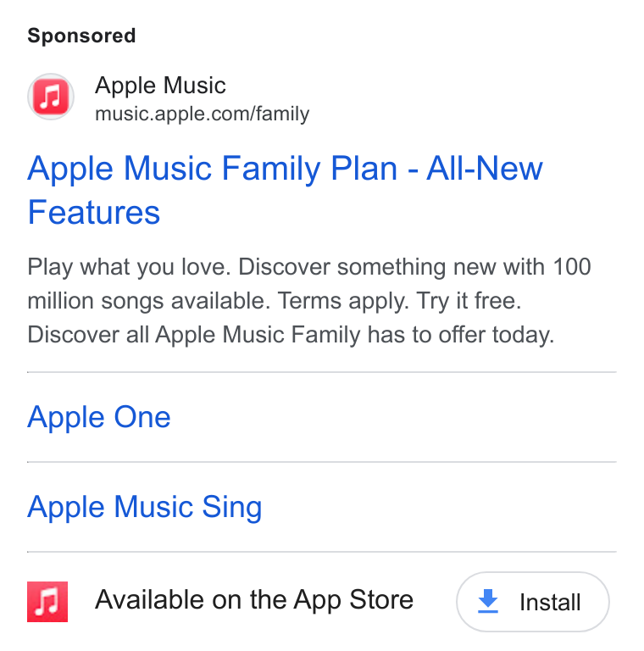Screen dimensions: 644x651
Task: Click All-New in the ad headline
Action: click(x=485, y=168)
